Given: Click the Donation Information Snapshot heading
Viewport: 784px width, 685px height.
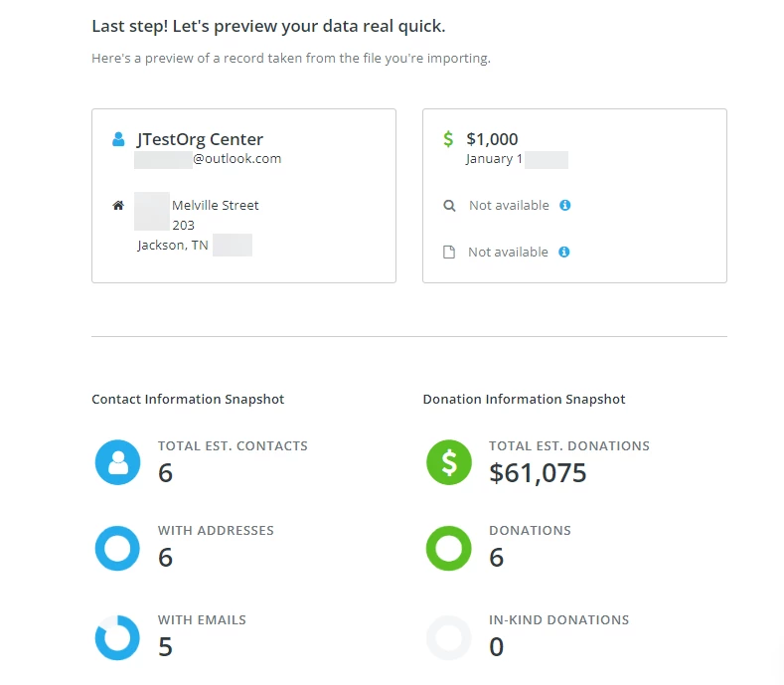Looking at the screenshot, I should [x=524, y=400].
